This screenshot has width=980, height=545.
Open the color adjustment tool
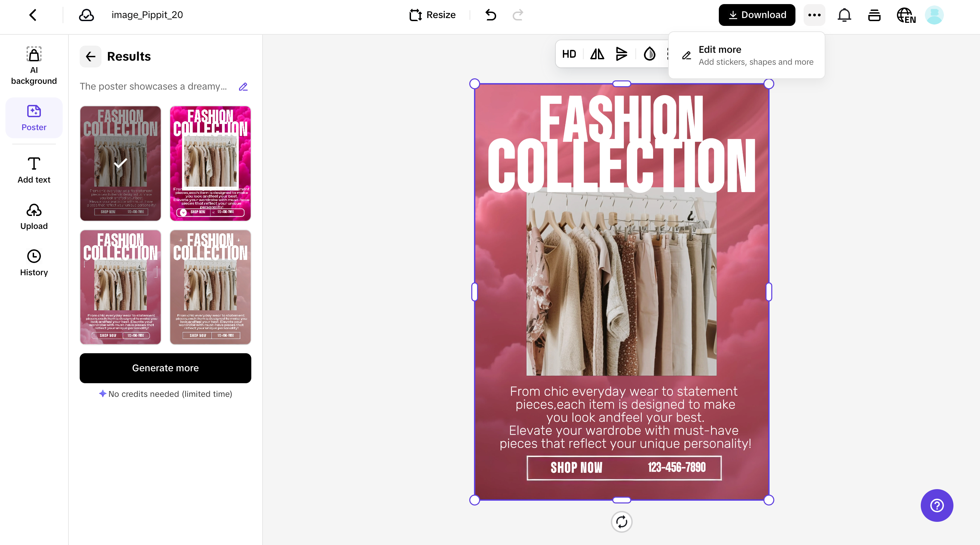(x=649, y=54)
